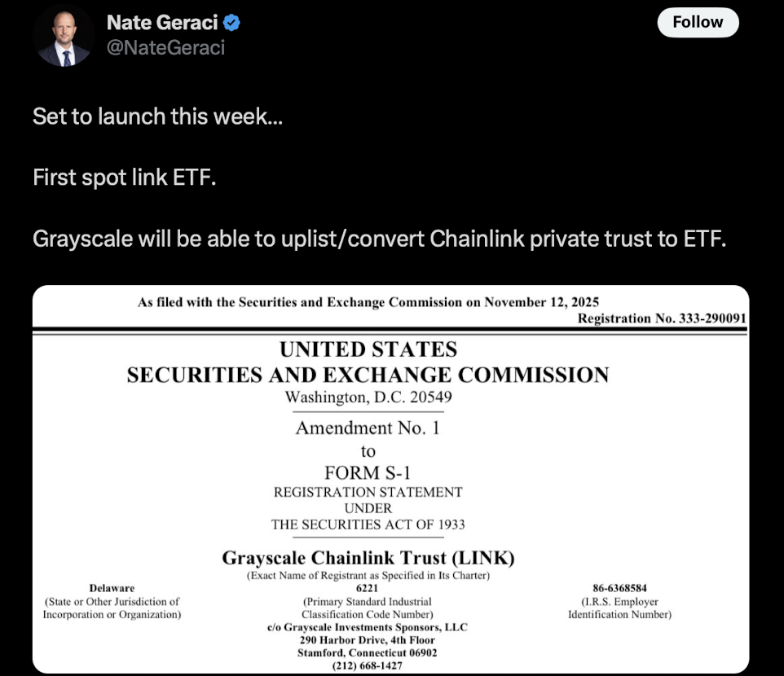Open the @NateGeraci handle link
The height and width of the screenshot is (676, 784).
tap(165, 48)
